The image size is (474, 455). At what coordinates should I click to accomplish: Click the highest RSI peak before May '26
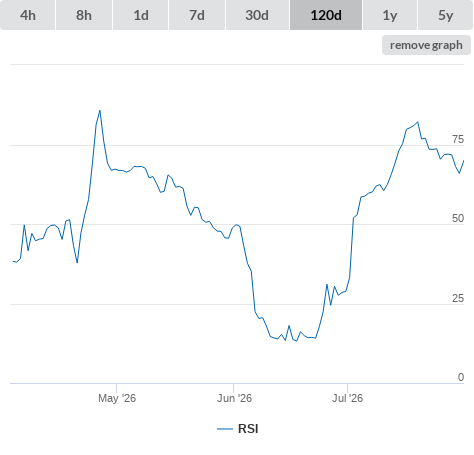(100, 111)
